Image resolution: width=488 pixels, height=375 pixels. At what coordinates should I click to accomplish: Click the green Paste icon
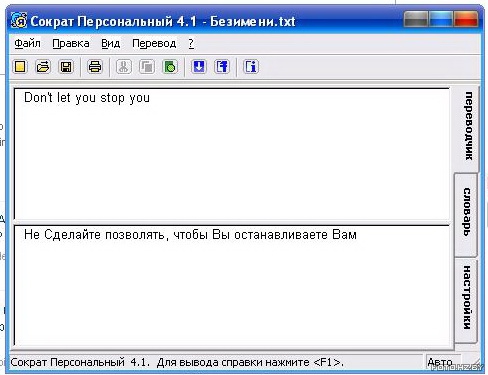170,67
